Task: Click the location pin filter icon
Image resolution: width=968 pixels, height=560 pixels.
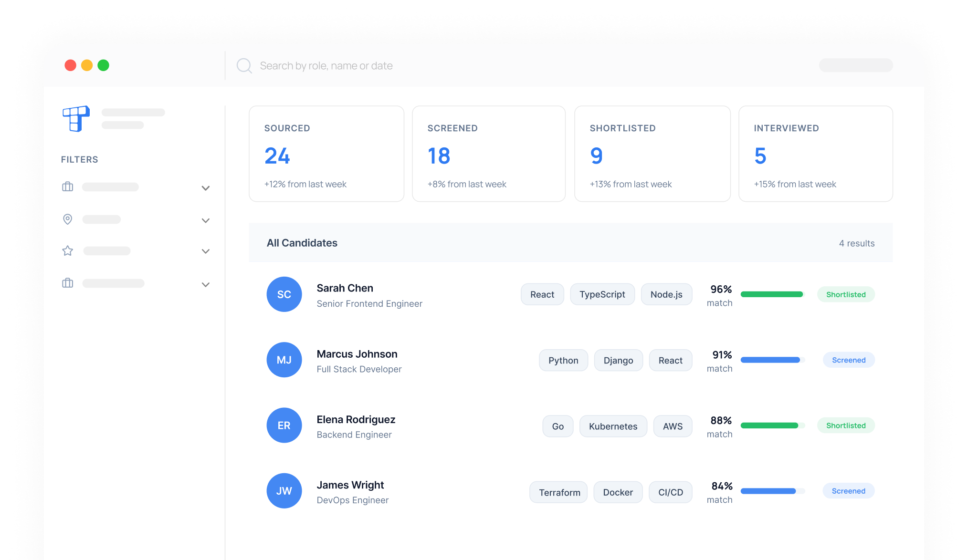Action: [x=68, y=219]
